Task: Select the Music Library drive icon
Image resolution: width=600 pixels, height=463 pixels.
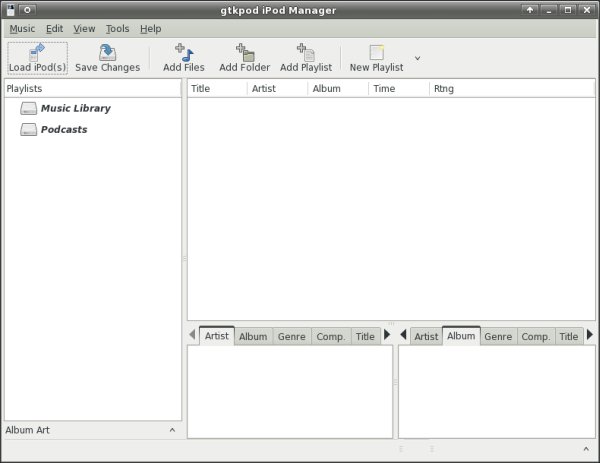Action: point(28,108)
